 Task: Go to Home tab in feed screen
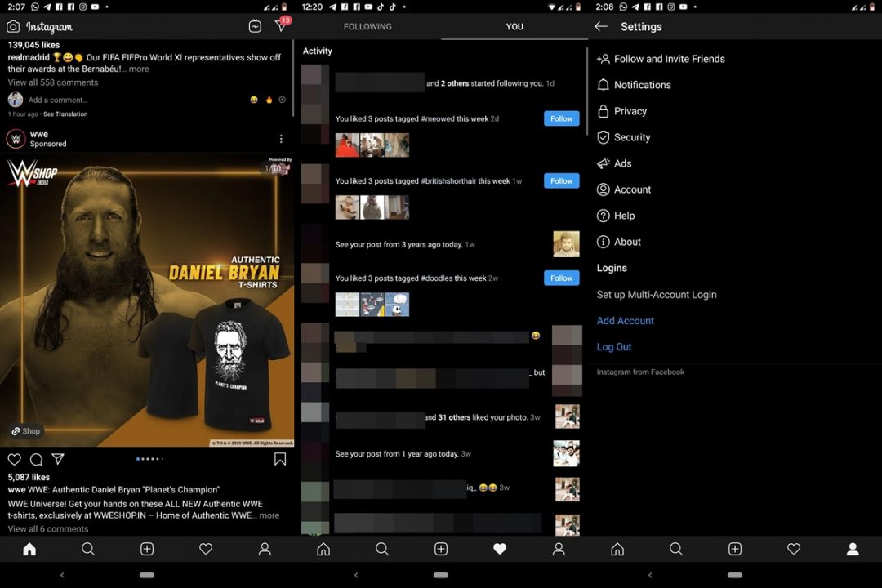(x=29, y=549)
